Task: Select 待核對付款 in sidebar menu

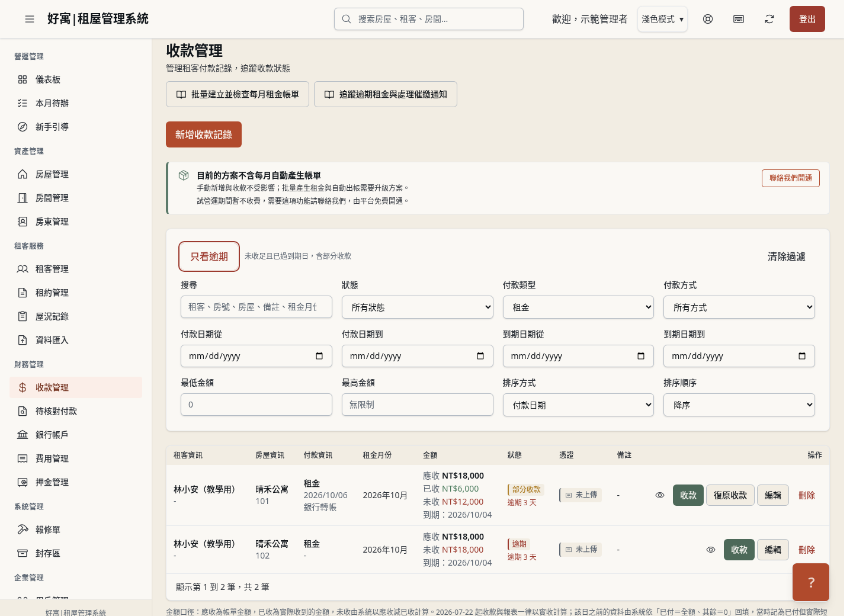Action: tap(76, 411)
